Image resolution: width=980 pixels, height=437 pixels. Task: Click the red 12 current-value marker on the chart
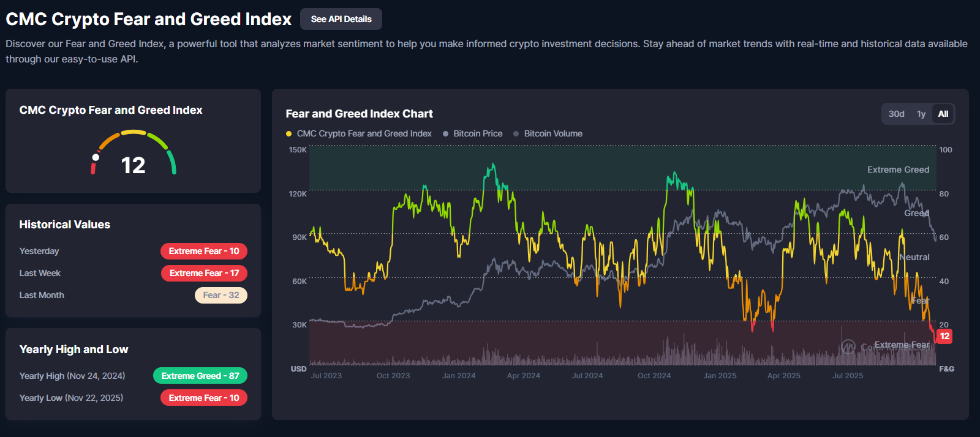944,336
